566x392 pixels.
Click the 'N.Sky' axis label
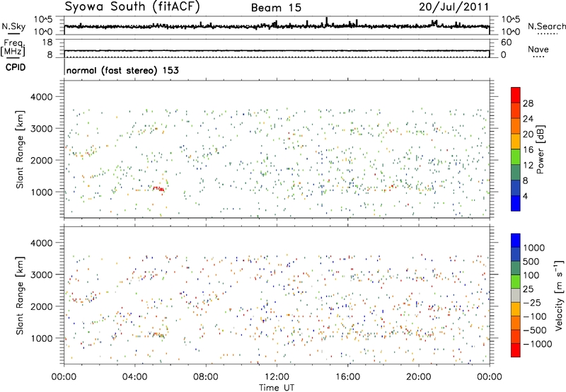point(13,26)
